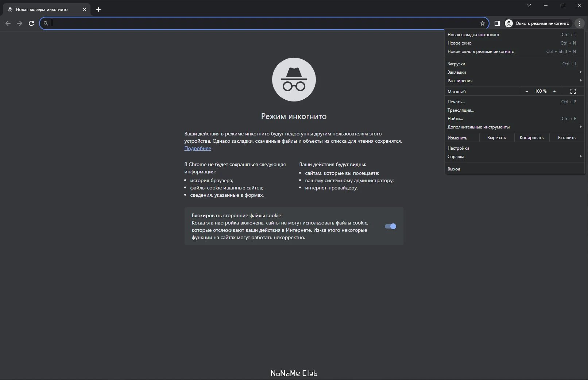Increase zoom with the plus button

(x=554, y=91)
